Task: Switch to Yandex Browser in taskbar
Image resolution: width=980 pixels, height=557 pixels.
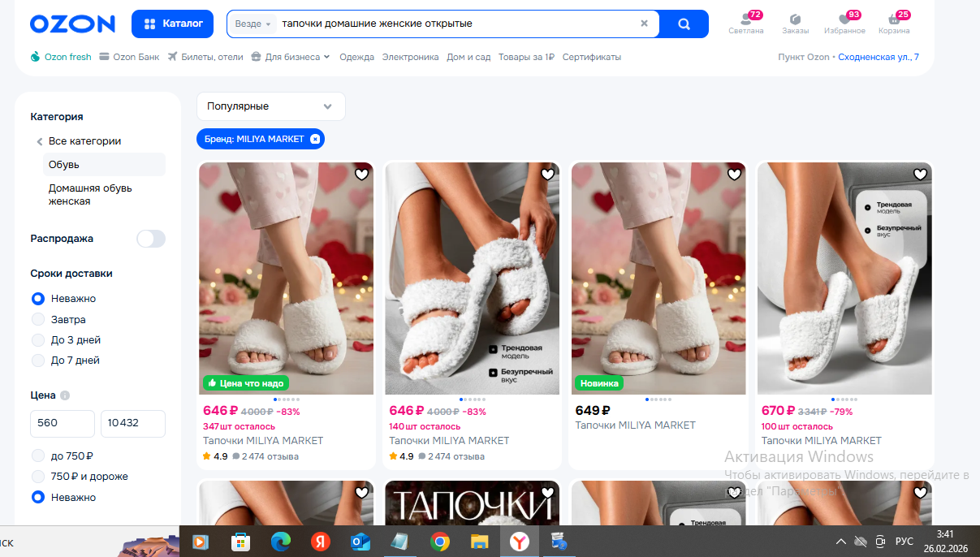Action: pos(520,542)
